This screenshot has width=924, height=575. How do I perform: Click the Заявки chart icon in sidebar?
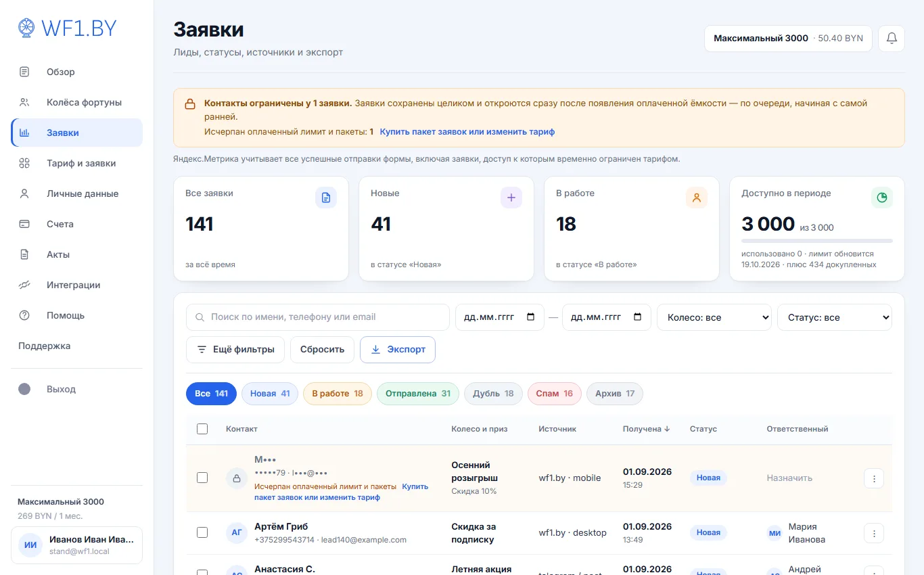point(24,133)
